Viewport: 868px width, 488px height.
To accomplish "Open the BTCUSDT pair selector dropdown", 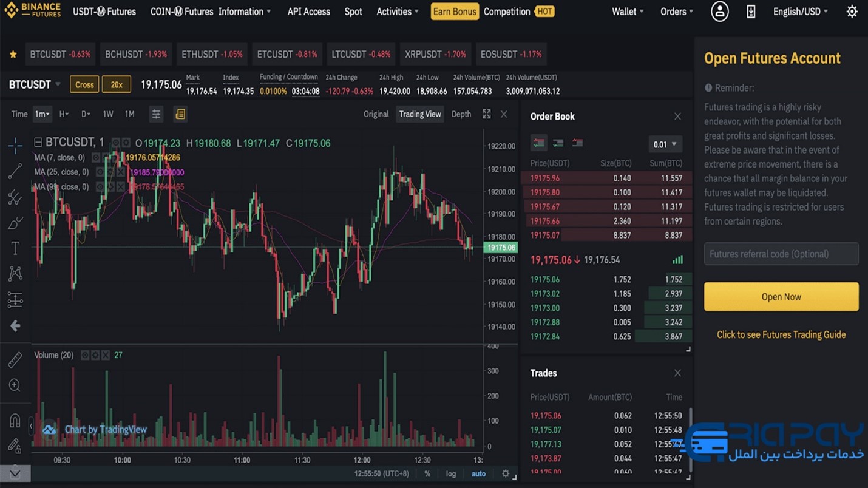I will tap(35, 84).
